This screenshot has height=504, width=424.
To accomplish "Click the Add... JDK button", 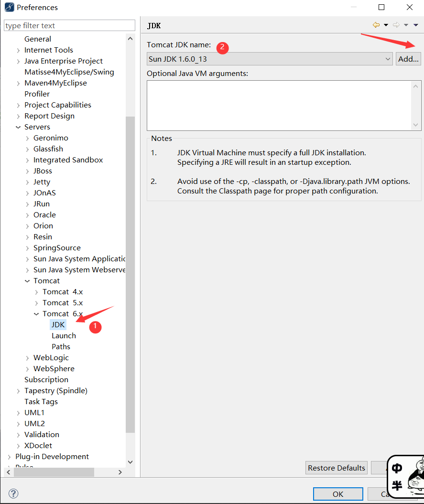I will [x=408, y=59].
